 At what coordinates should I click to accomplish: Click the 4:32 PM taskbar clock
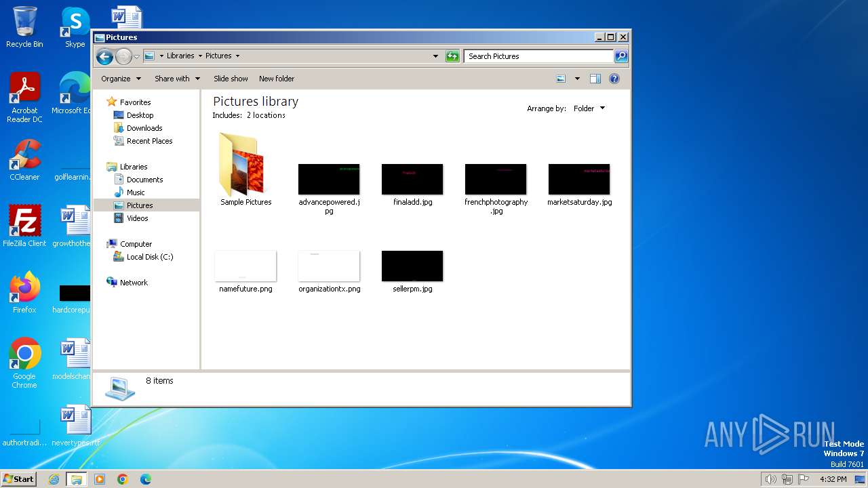click(833, 479)
